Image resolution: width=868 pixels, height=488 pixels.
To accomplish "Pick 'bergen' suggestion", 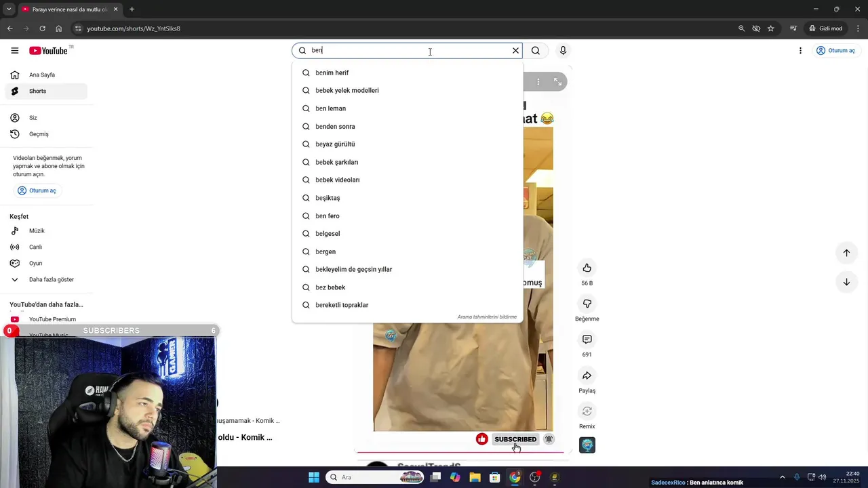I will tap(408, 251).
